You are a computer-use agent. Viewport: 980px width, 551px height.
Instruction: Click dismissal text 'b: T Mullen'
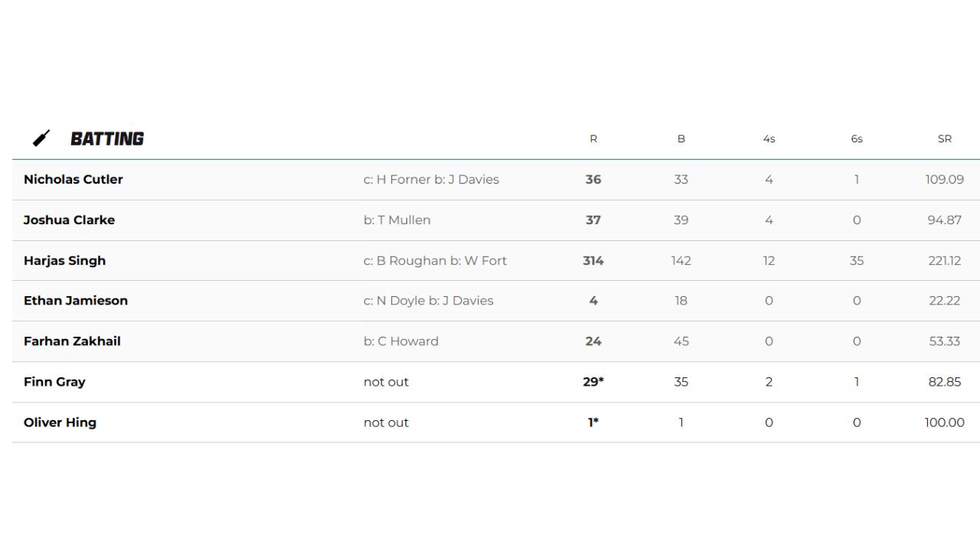[x=397, y=220]
